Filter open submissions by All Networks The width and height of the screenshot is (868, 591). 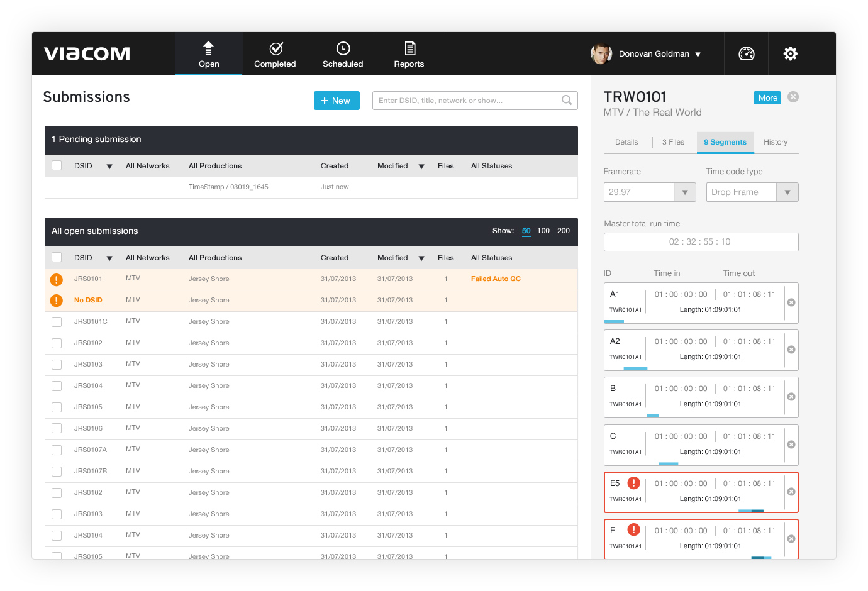pos(147,258)
